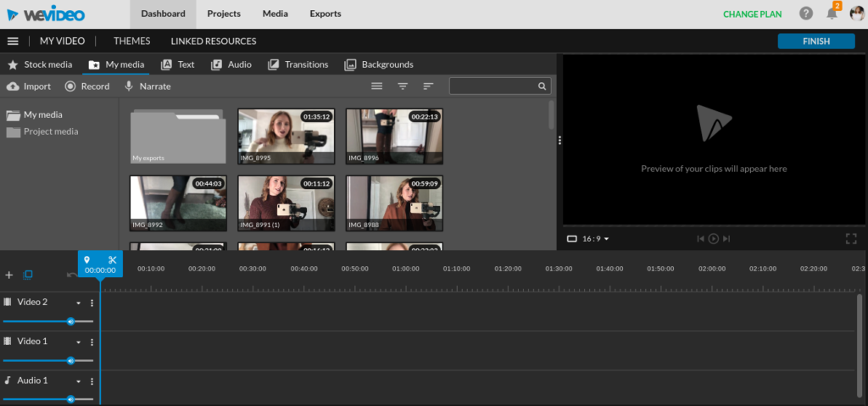Screen dimensions: 868x406
Task: Select My media folder in sidebar
Action: 34,115
